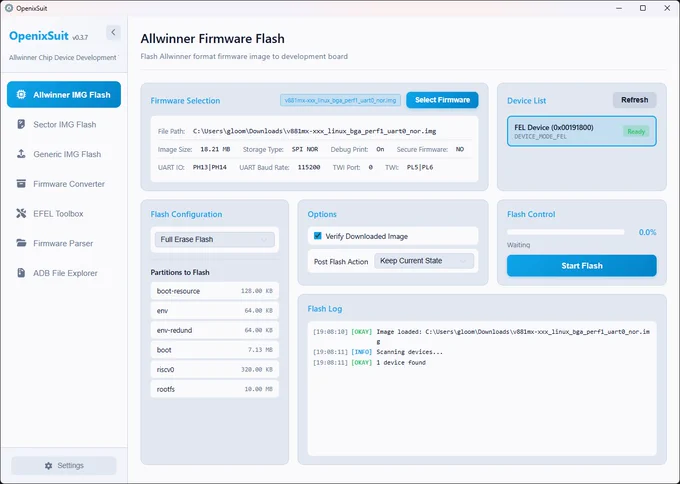The height and width of the screenshot is (484, 680).
Task: Select the boot partition row
Action: coord(215,350)
